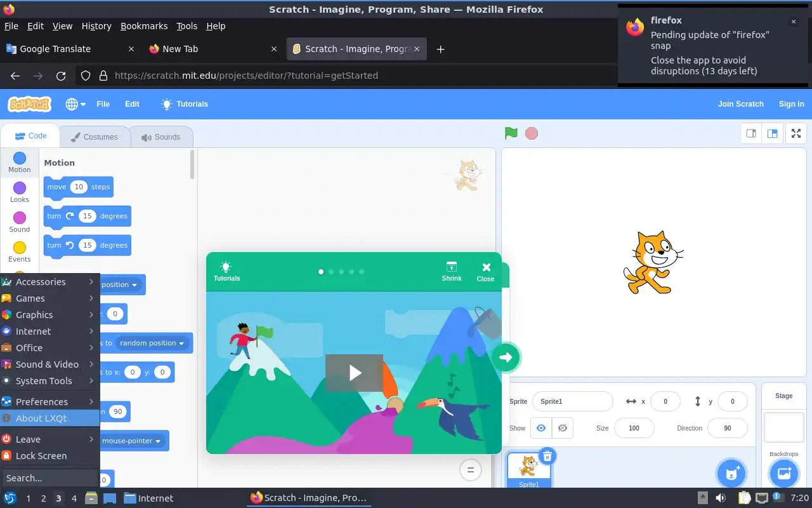Expand Graphics submenu in start menu
The width and height of the screenshot is (812, 508).
(49, 315)
